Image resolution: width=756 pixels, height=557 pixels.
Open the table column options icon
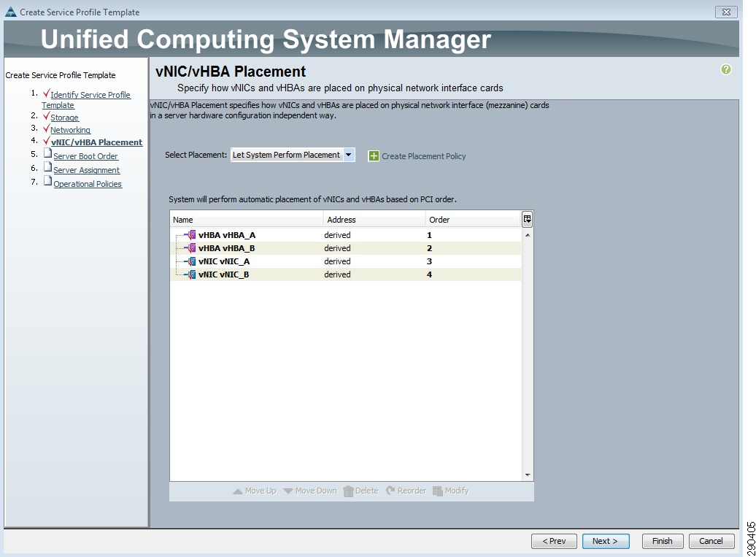click(527, 220)
